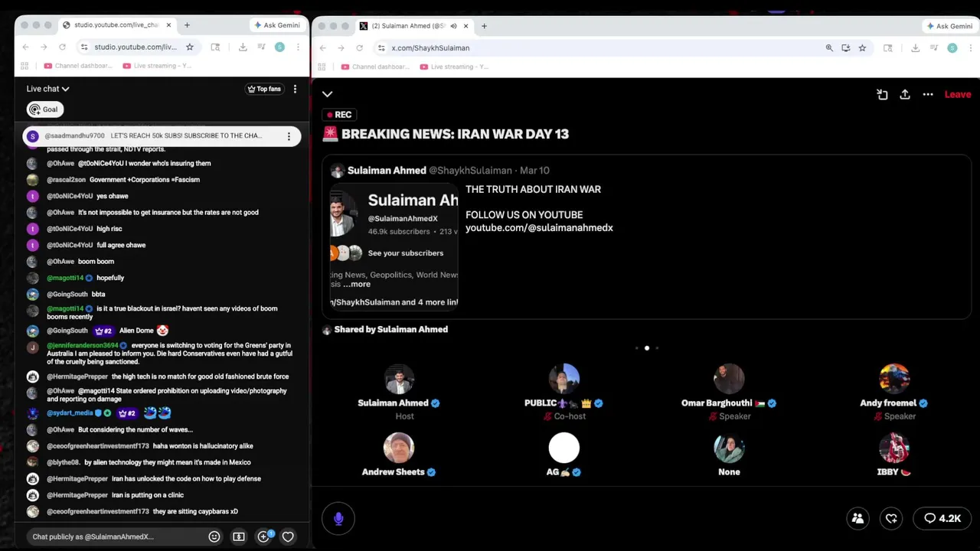This screenshot has width=980, height=551.
Task: Open Chrome profile avatar in YouTube Studio window
Action: [279, 47]
